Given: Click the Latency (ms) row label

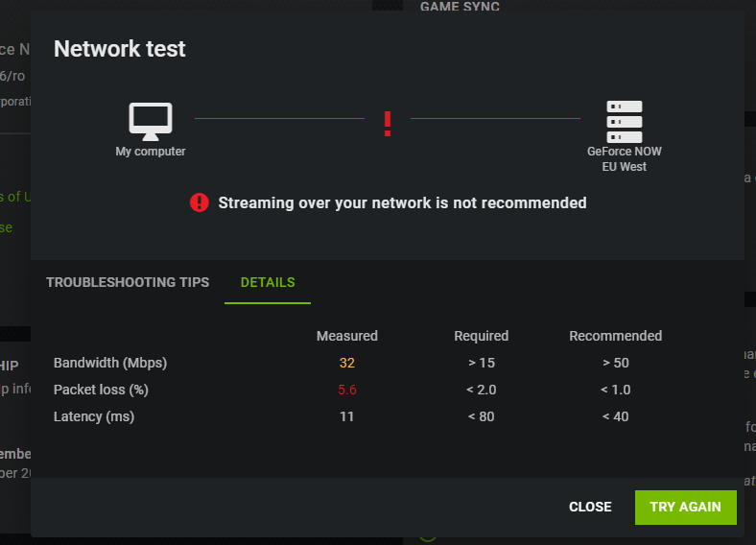Looking at the screenshot, I should point(94,416).
